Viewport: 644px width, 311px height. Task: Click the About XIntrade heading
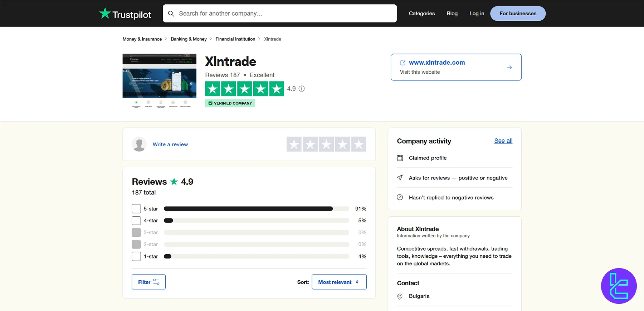(x=418, y=229)
